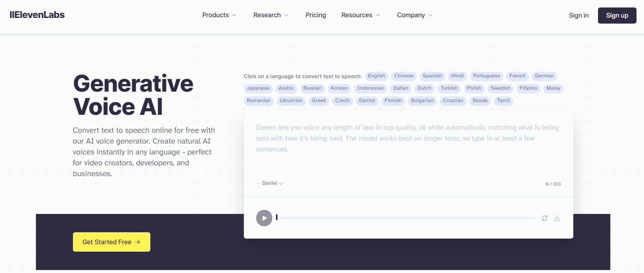Pick Turkish from the languages
Screen dimensions: 644x273
(x=449, y=88)
